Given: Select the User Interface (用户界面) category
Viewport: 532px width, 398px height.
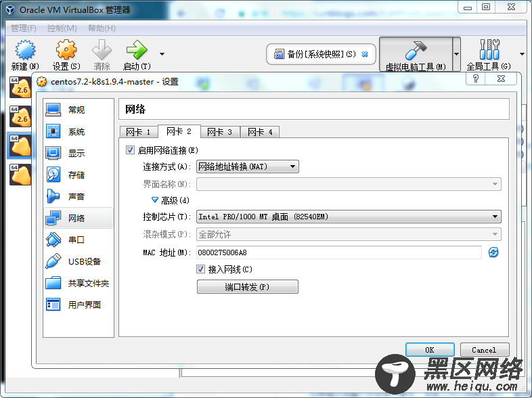Looking at the screenshot, I should pyautogui.click(x=79, y=305).
